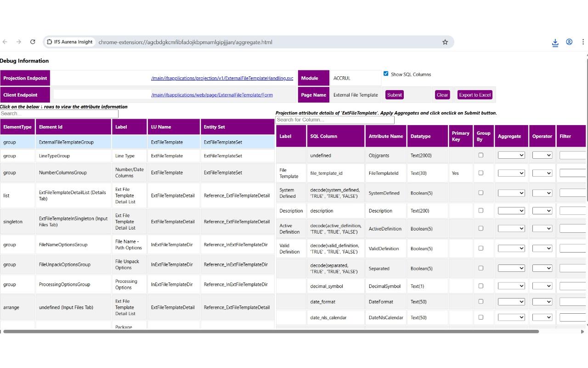The image size is (588, 368).
Task: Click the browser forward arrow icon
Action: [x=19, y=42]
